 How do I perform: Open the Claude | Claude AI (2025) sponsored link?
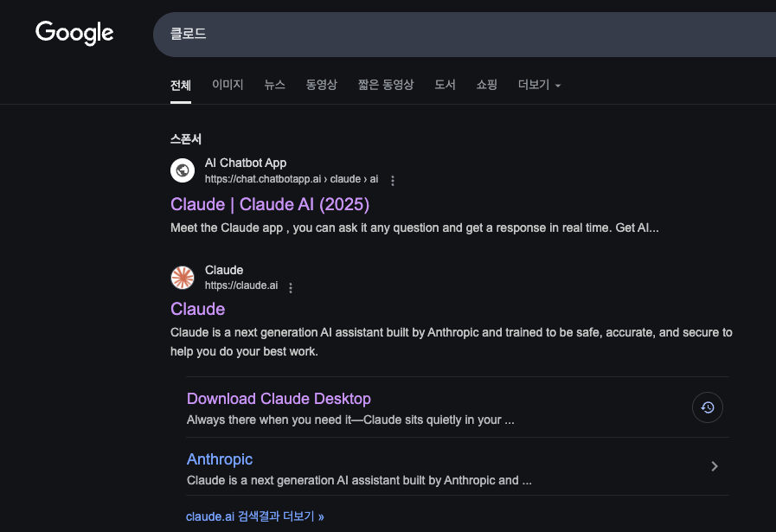coord(270,204)
